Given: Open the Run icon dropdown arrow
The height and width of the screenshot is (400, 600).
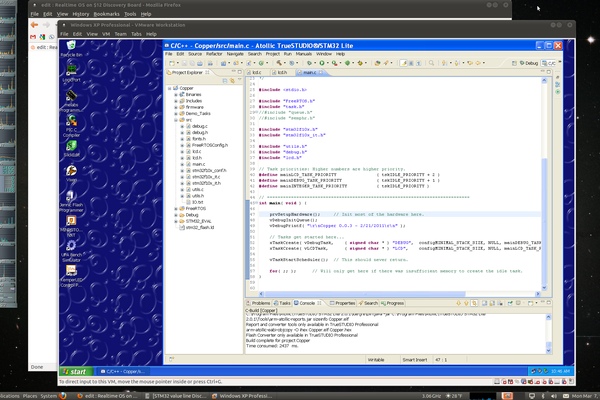Looking at the screenshot, I should coord(328,63).
